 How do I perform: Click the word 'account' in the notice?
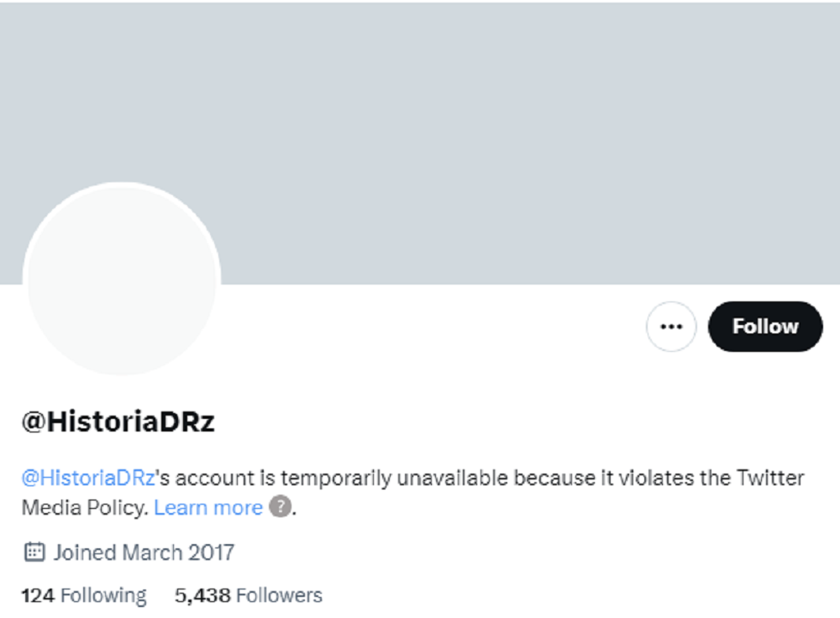(213, 478)
